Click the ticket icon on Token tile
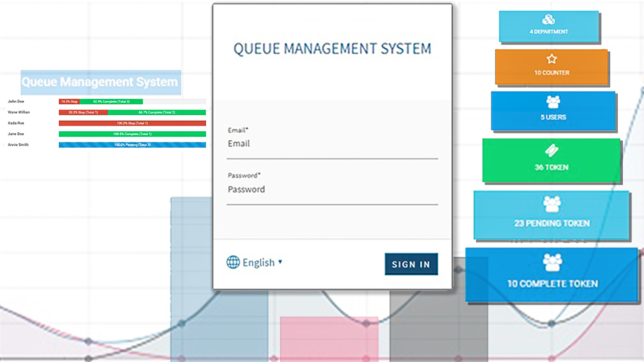Viewport: 644px width, 362px height. coord(552,151)
